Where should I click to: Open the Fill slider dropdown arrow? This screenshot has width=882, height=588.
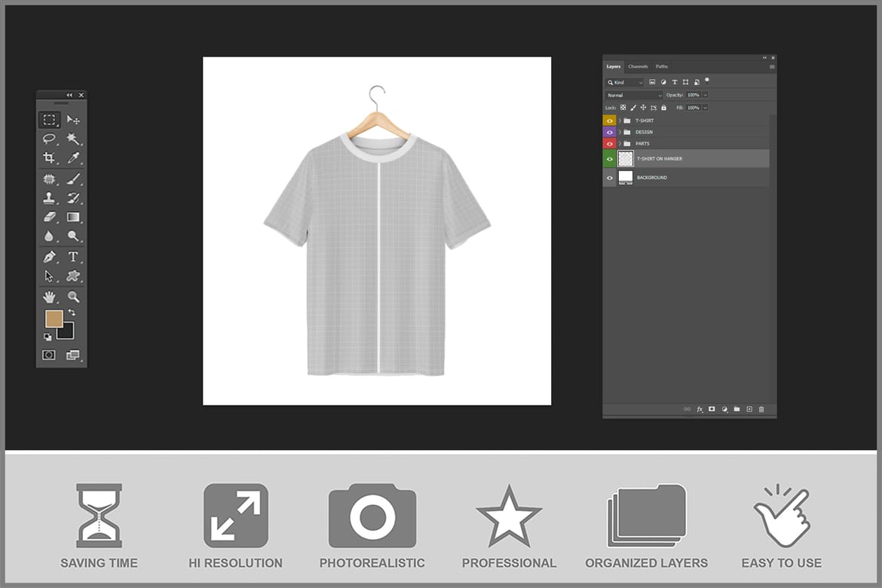tap(706, 108)
